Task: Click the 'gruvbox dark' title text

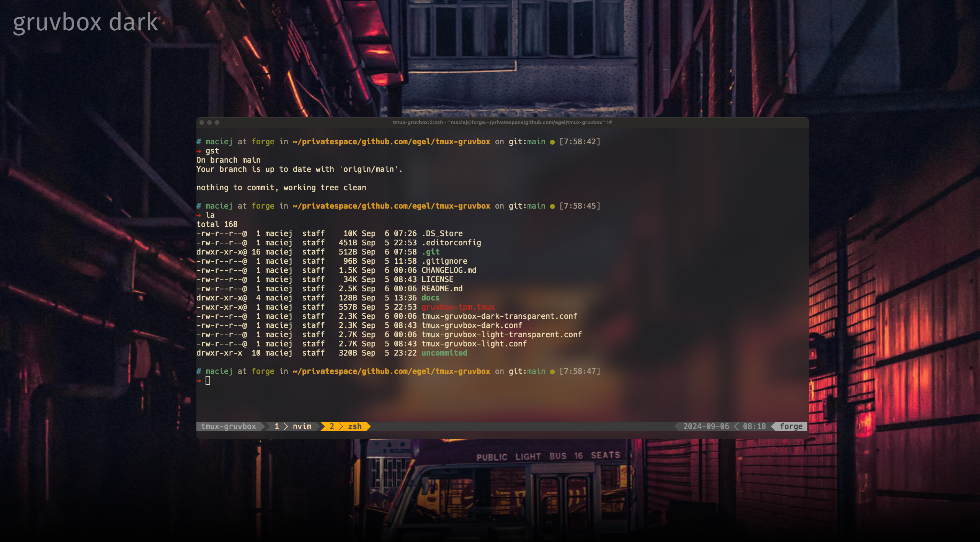Action: (86, 22)
